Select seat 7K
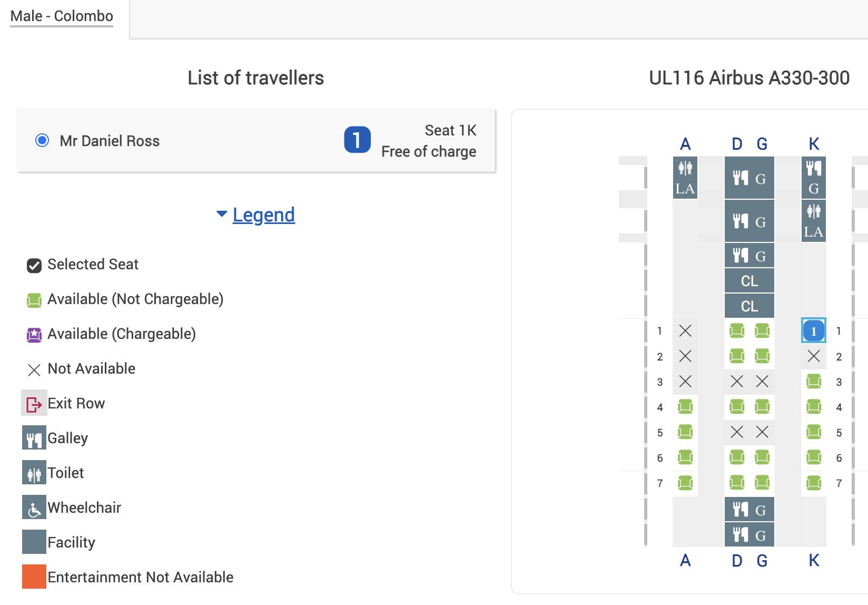Viewport: 868px width, 605px height. [x=814, y=483]
